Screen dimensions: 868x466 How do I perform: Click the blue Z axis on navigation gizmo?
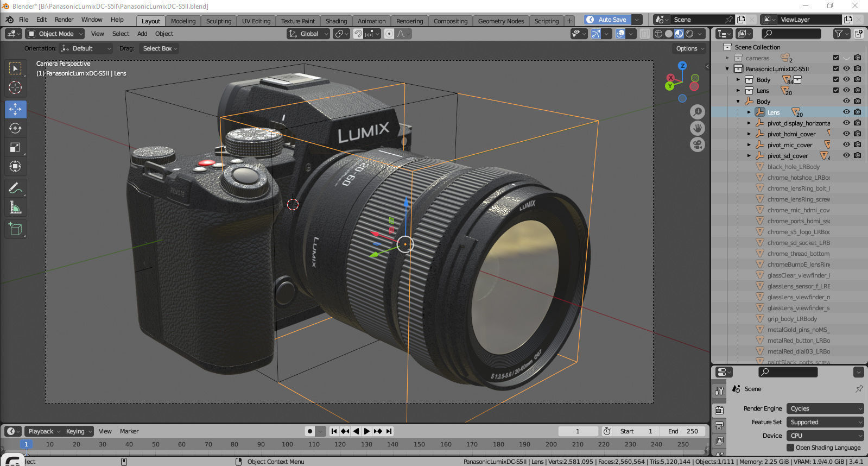(682, 66)
